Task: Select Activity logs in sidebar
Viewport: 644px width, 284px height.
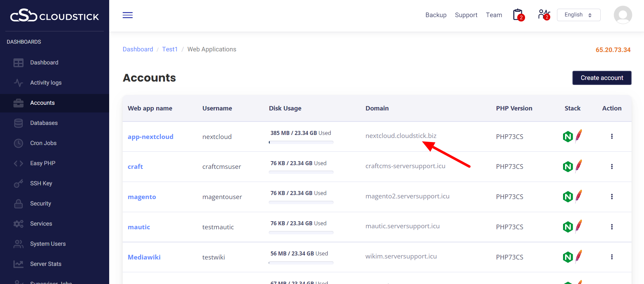Action: click(x=46, y=83)
